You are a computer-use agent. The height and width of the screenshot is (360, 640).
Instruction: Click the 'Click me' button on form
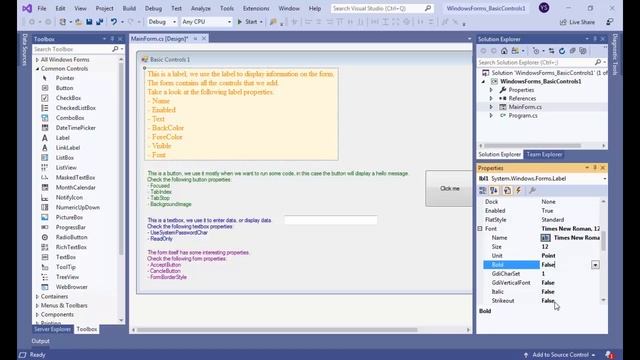tap(449, 188)
